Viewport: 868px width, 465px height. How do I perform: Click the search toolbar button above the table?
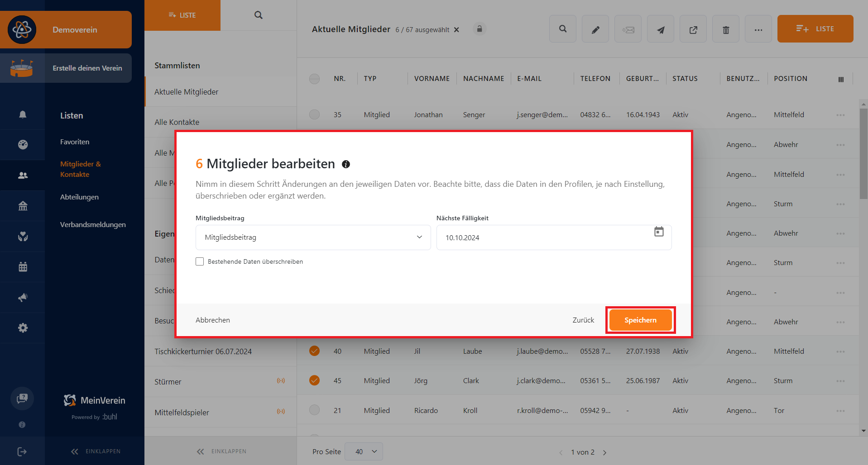click(563, 29)
